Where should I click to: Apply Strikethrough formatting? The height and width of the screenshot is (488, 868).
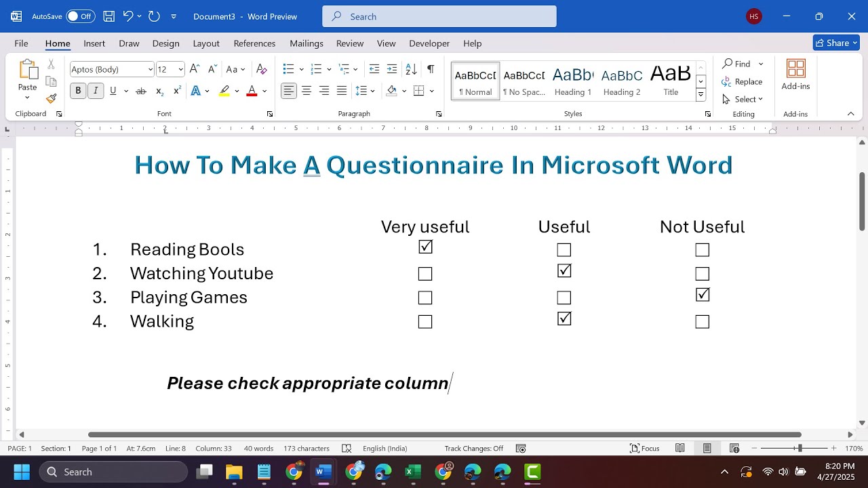tap(141, 91)
